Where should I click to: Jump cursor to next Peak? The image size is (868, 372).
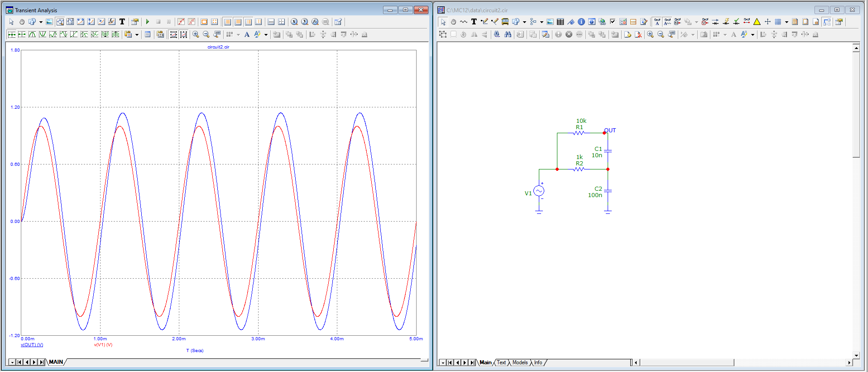click(32, 34)
